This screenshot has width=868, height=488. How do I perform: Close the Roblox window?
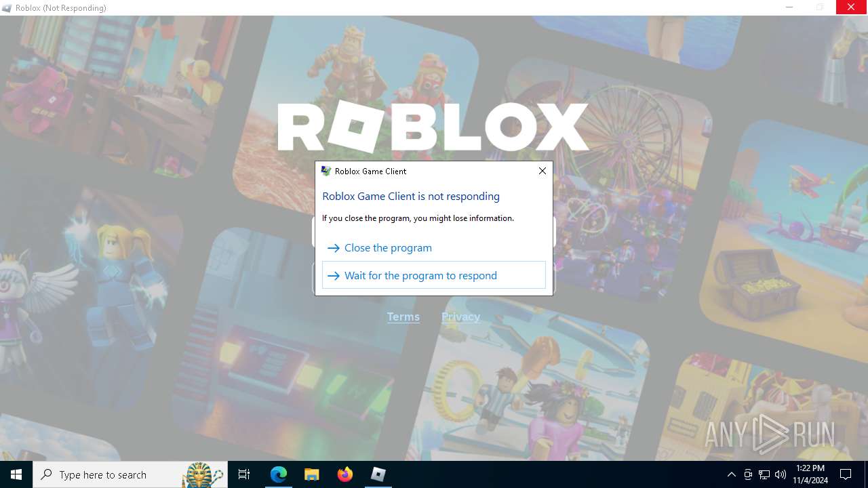[x=851, y=7]
